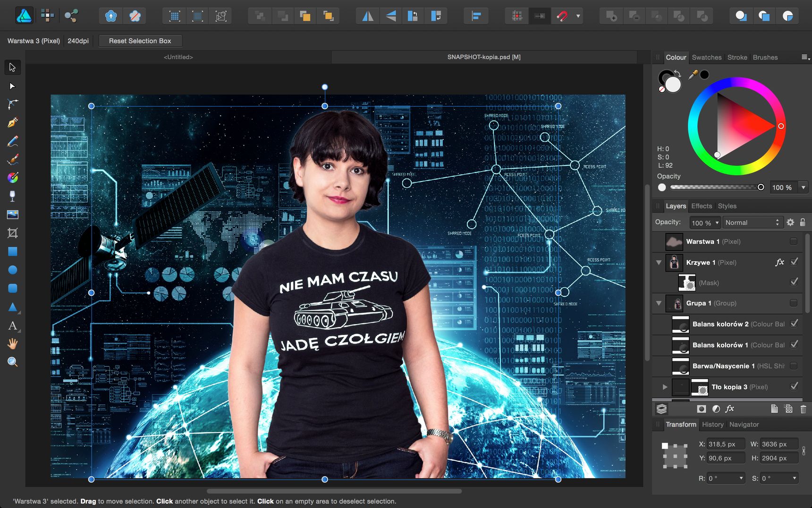Click Flip Vertical in toolbar
The height and width of the screenshot is (508, 812).
pos(390,16)
